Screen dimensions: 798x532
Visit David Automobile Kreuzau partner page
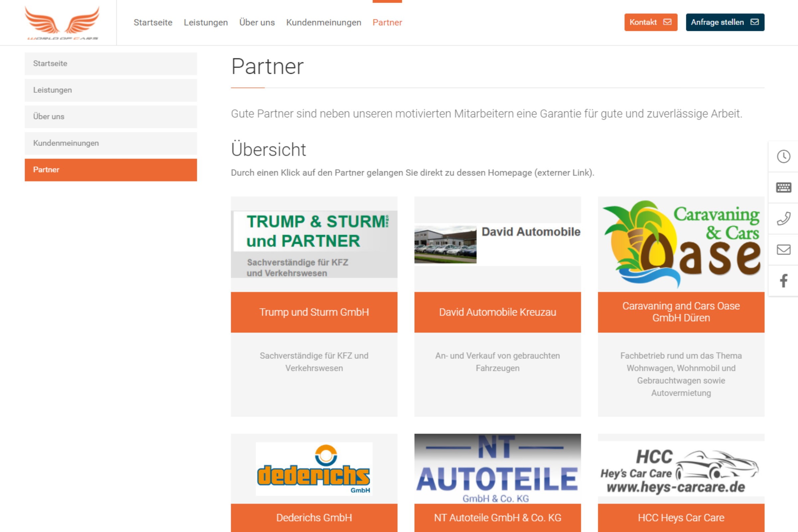click(497, 312)
